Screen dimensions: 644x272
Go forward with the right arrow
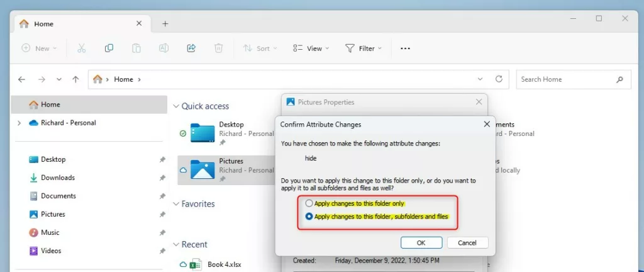coord(42,80)
